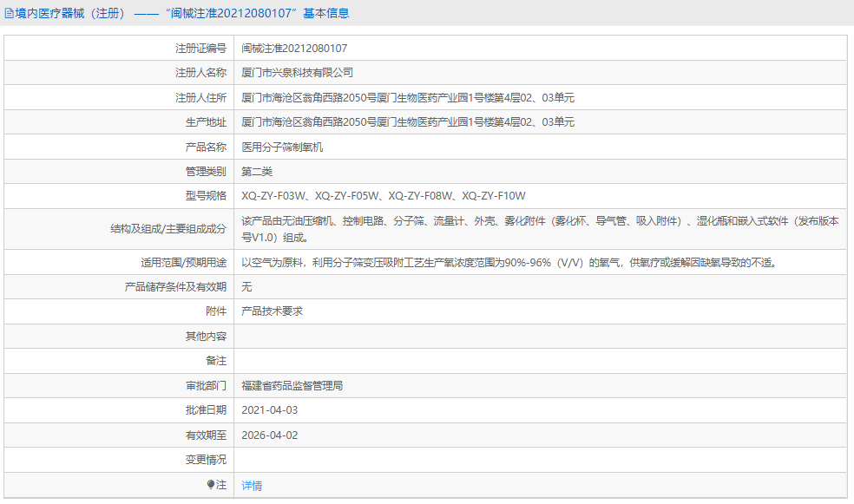This screenshot has width=854, height=504.
Task: Click the structure composition description text
Action: tap(540, 229)
